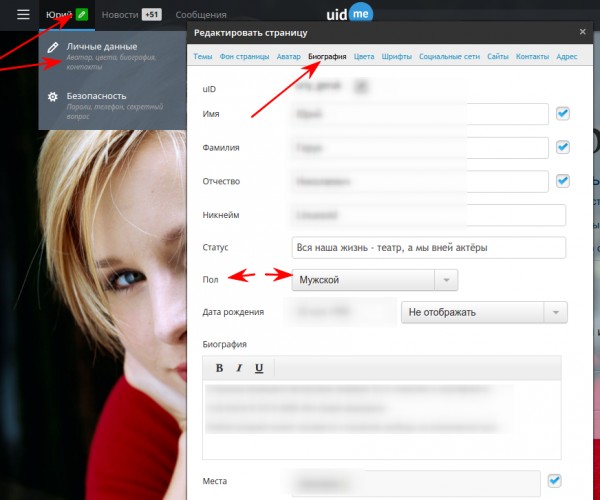The image size is (600, 500).
Task: Switch to the Шрифты tab
Action: pos(396,57)
